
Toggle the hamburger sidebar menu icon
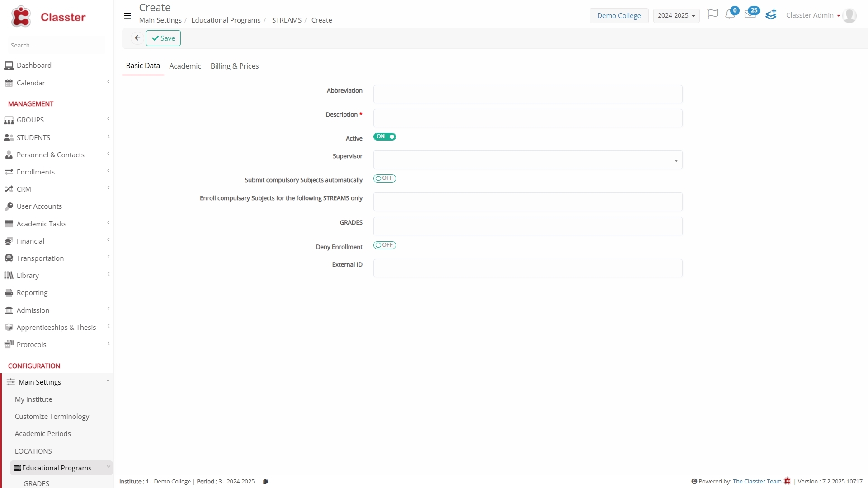[127, 16]
